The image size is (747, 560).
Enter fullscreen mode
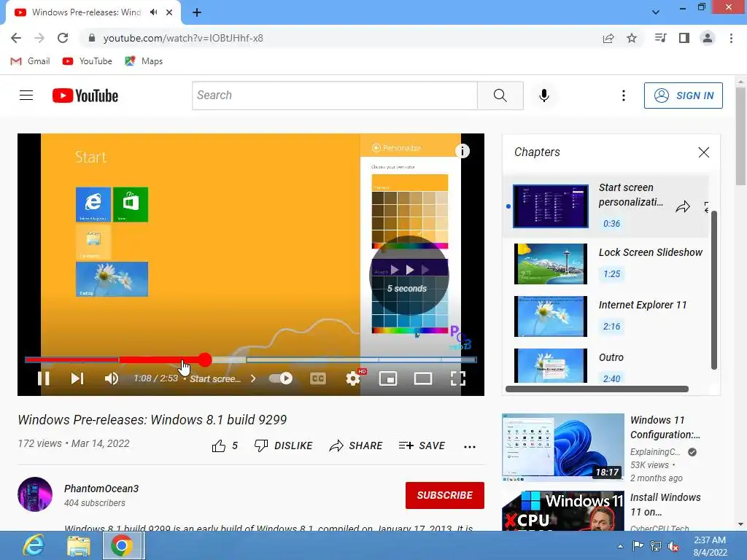458,378
